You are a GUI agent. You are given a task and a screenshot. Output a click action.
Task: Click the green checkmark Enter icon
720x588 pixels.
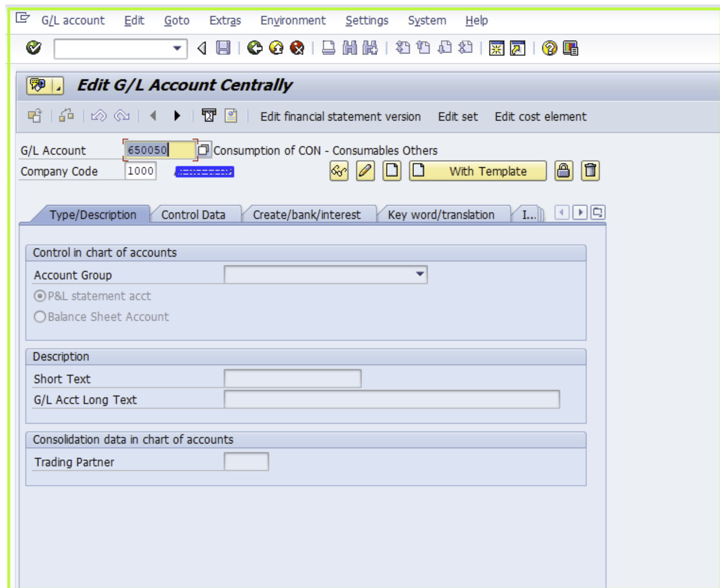[x=34, y=48]
